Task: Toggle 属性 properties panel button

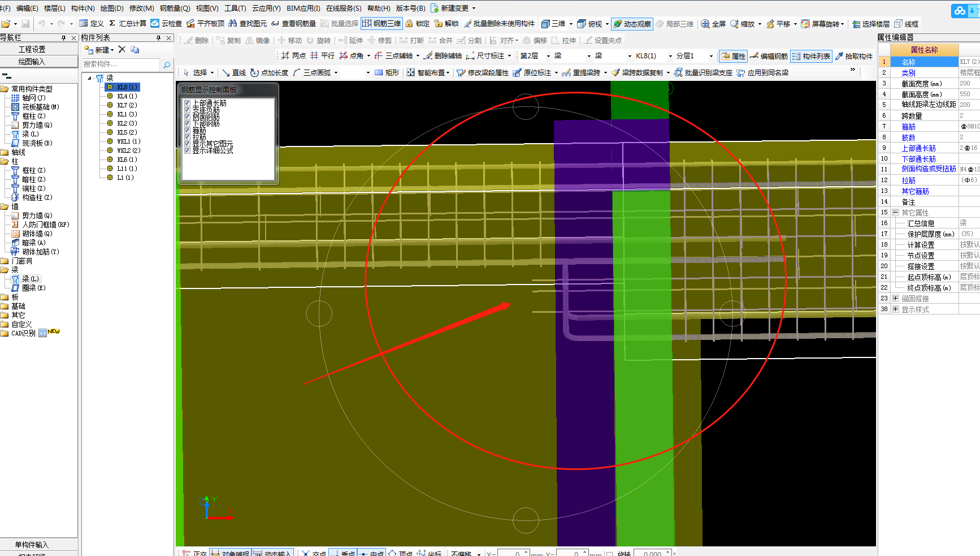Action: point(733,56)
